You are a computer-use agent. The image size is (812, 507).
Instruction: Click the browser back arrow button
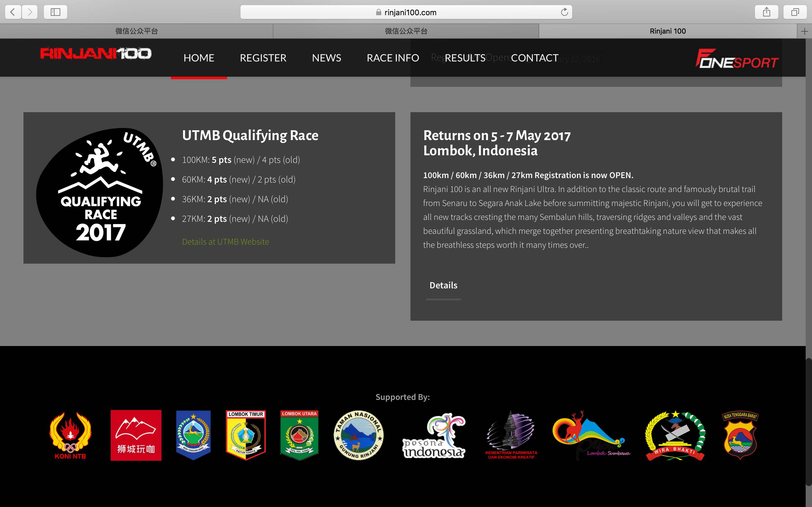(13, 12)
